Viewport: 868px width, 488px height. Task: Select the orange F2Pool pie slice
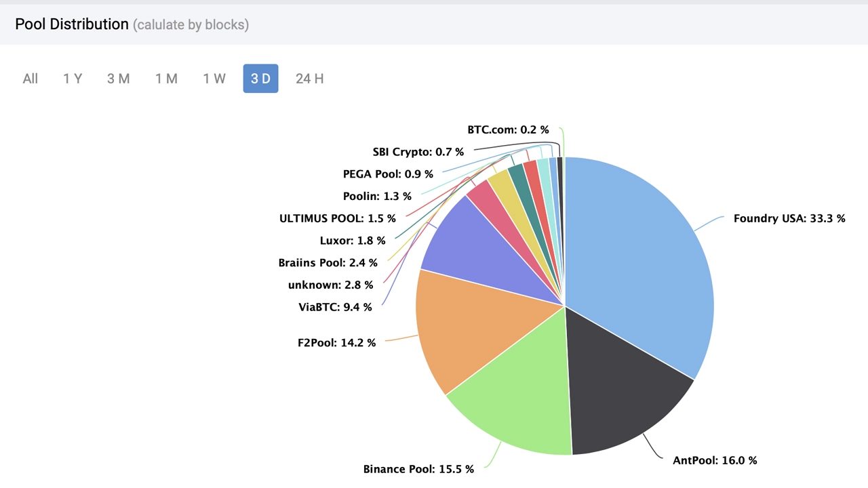[x=468, y=325]
